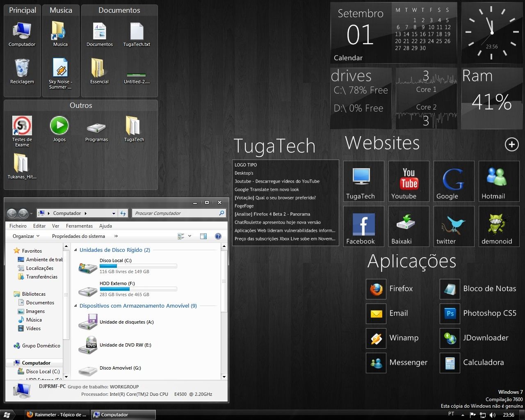Screen dimensions: 525x420
Task: Switch to Rainmeter Firefox taskbar button
Action: coord(57,415)
